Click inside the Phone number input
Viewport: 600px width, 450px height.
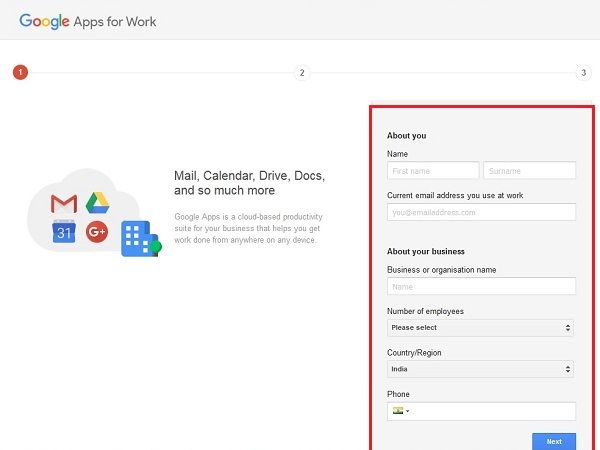495,411
